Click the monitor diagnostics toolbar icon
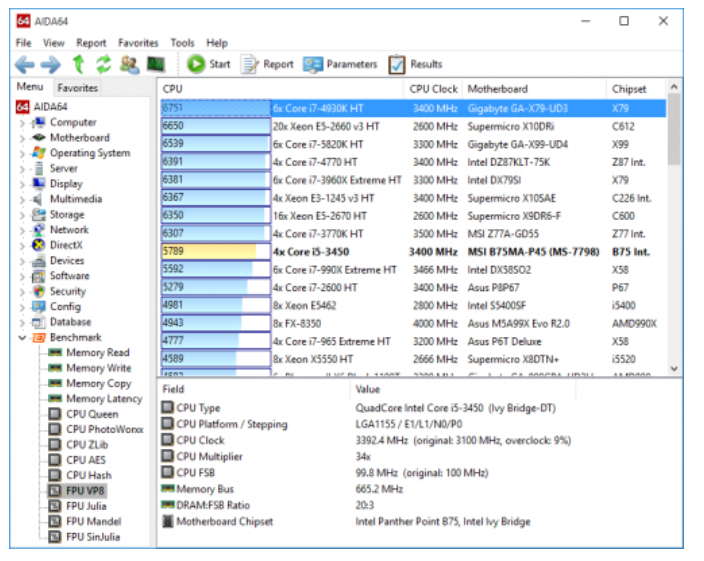The image size is (704, 561). point(156,65)
